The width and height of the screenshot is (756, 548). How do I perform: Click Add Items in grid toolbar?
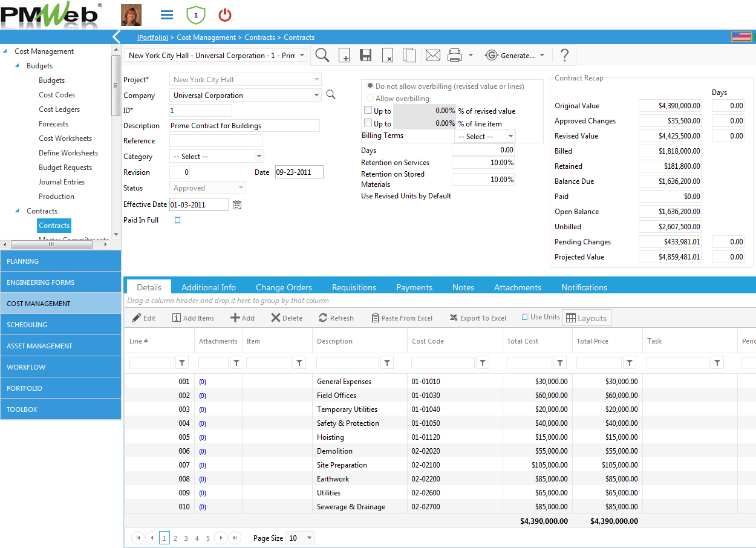pos(193,318)
